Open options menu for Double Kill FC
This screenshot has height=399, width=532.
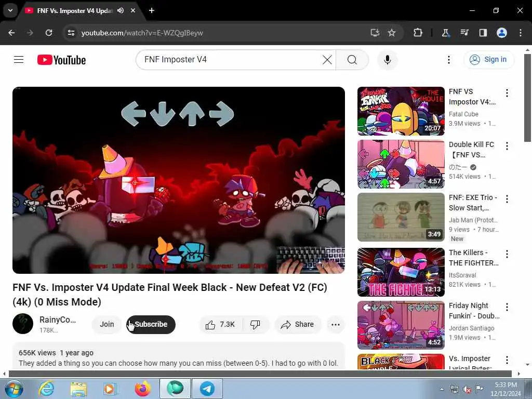507,146
